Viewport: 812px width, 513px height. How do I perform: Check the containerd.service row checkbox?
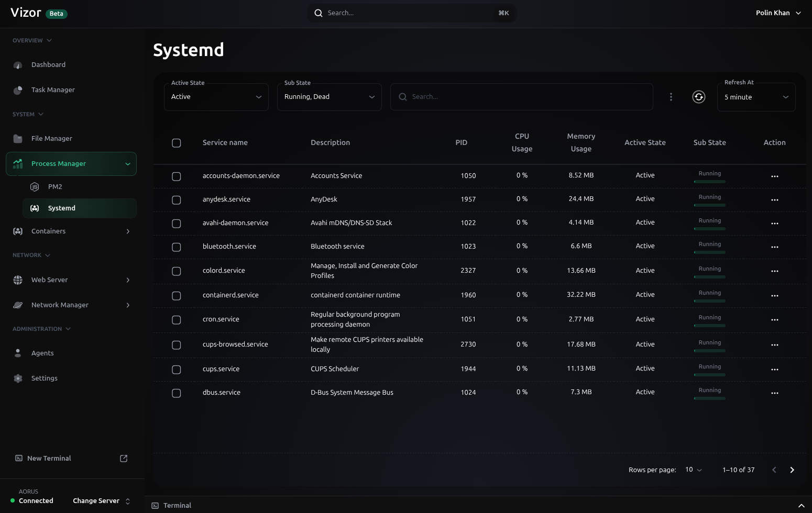(x=177, y=296)
